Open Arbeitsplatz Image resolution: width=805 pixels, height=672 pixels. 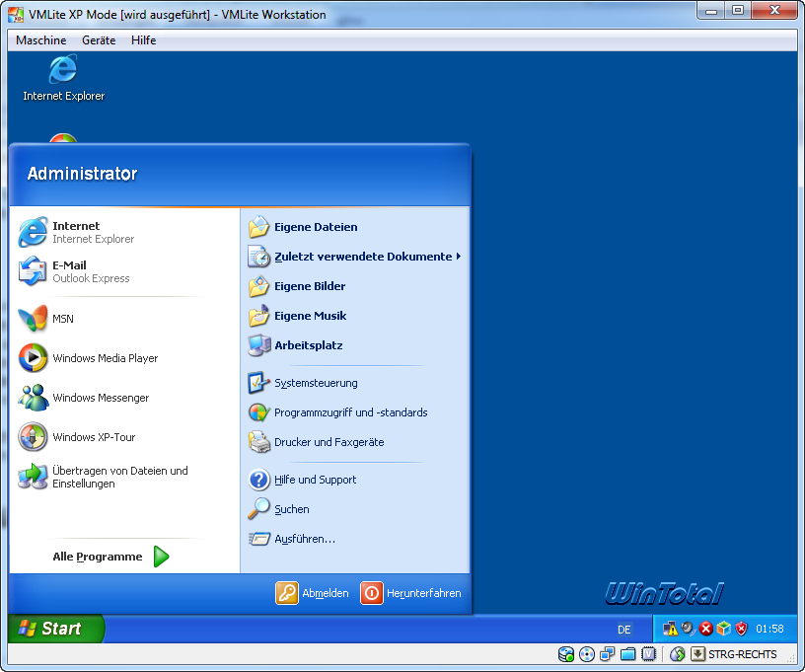click(x=355, y=345)
